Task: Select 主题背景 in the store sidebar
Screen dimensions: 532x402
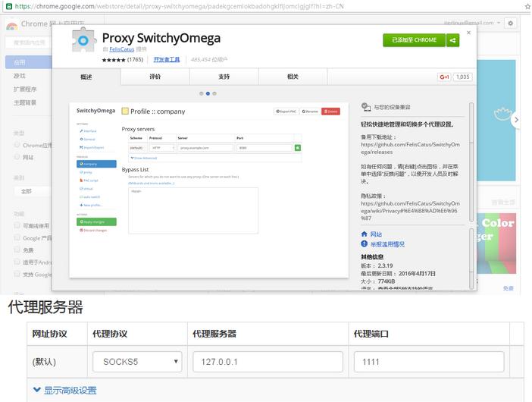Action: pyautogui.click(x=25, y=102)
